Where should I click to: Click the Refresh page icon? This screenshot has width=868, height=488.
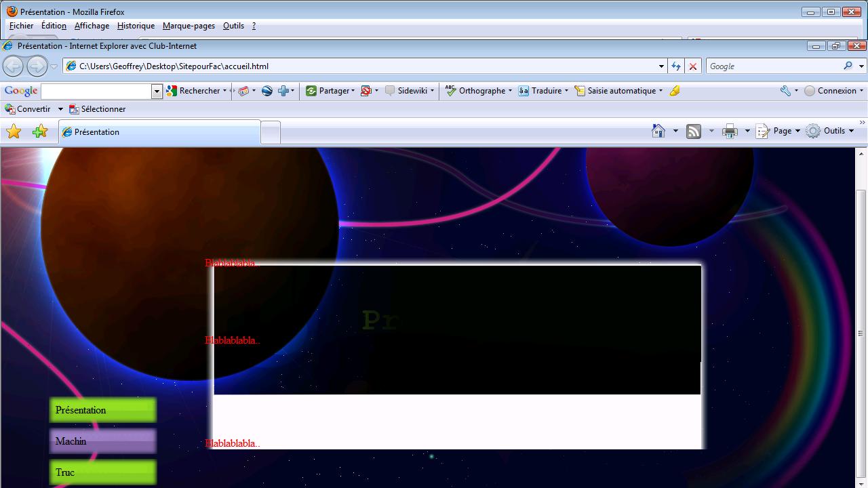coord(676,66)
